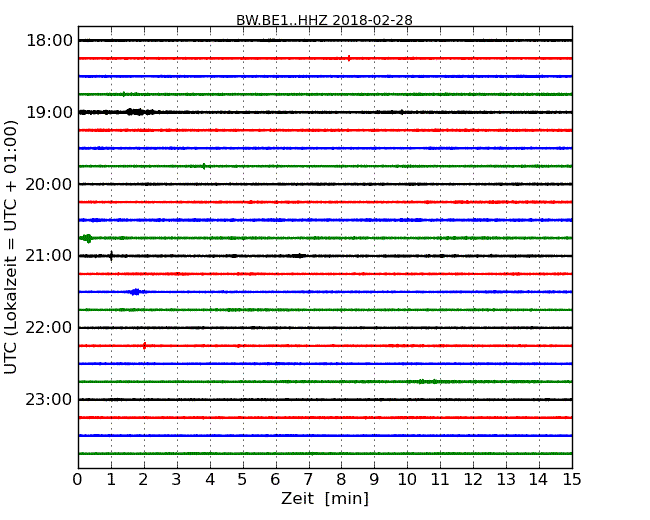Click the black spike at minute 1 on 21:00 trace

pyautogui.click(x=111, y=256)
